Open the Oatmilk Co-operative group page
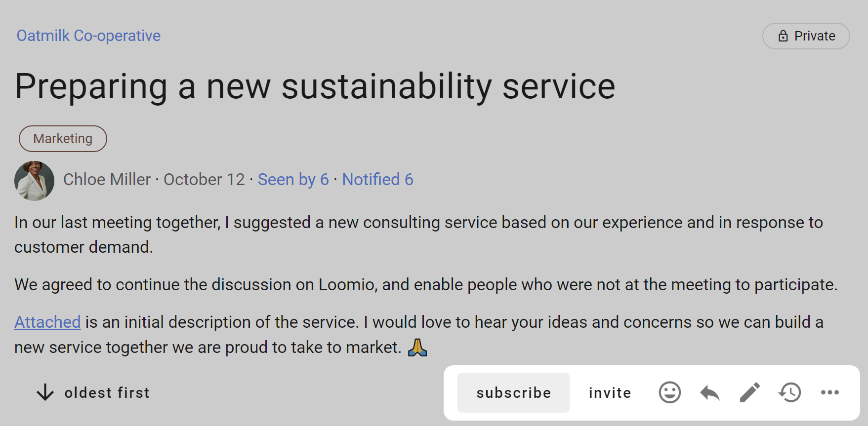The image size is (868, 426). pyautogui.click(x=88, y=35)
